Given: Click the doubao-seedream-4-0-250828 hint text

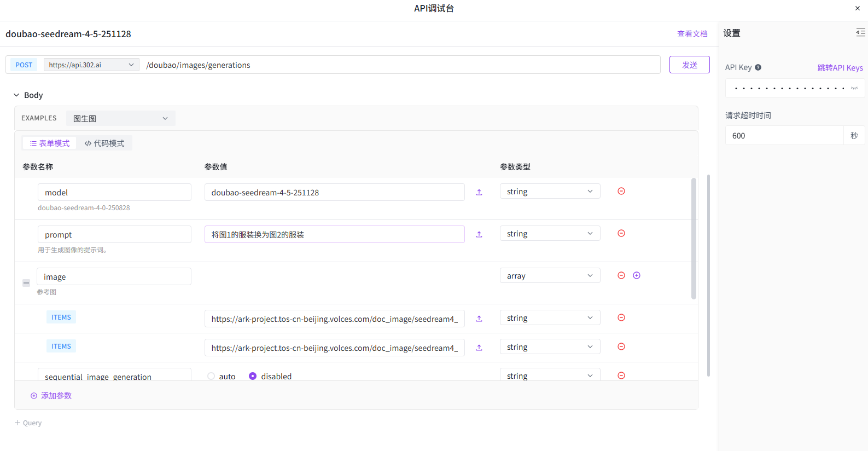Looking at the screenshot, I should [x=84, y=208].
